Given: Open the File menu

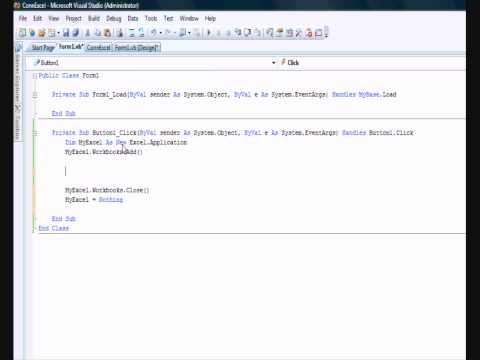Looking at the screenshot, I should tap(23, 19).
